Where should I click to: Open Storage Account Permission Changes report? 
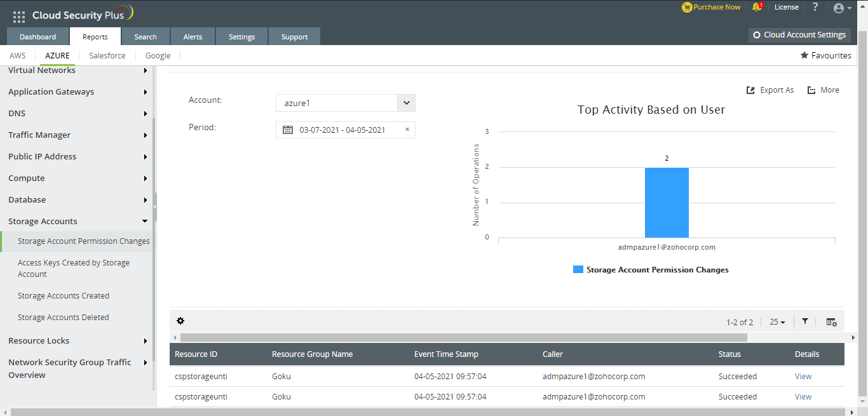84,241
